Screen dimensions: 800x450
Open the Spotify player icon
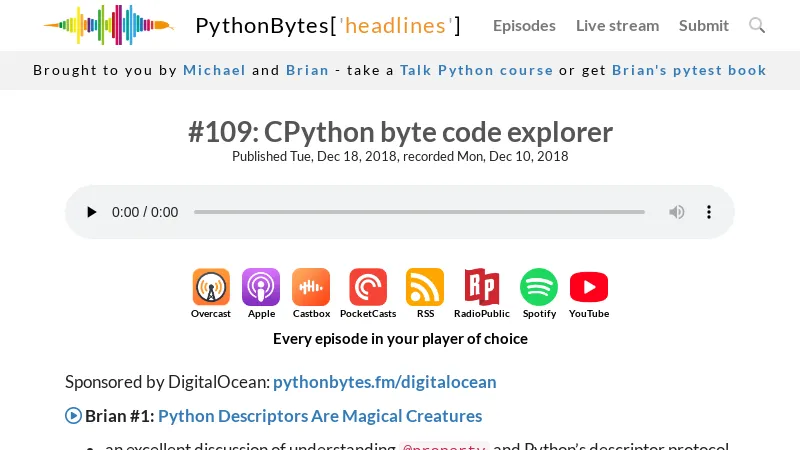pyautogui.click(x=539, y=287)
